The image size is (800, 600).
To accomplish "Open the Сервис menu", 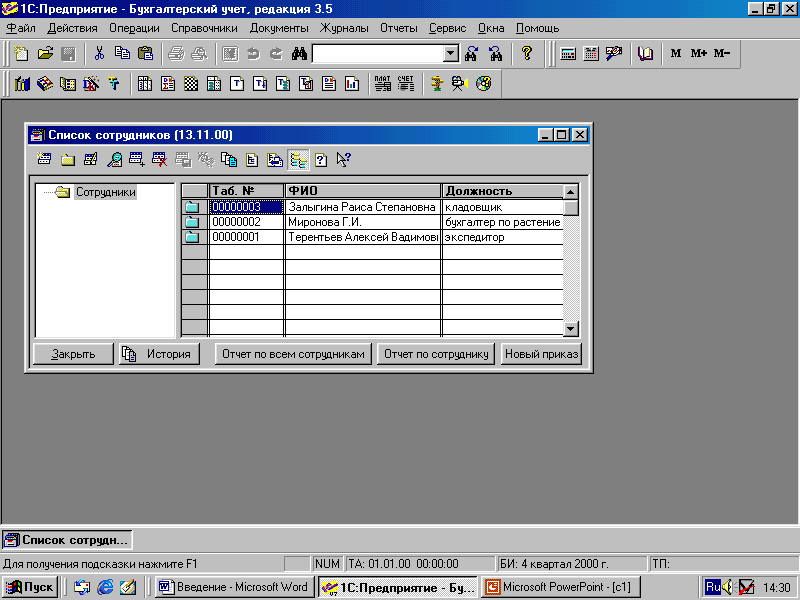I will click(x=447, y=28).
